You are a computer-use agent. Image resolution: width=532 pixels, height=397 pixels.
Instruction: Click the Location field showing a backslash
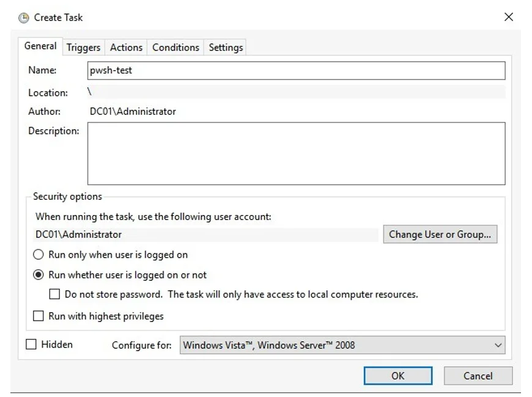point(296,92)
